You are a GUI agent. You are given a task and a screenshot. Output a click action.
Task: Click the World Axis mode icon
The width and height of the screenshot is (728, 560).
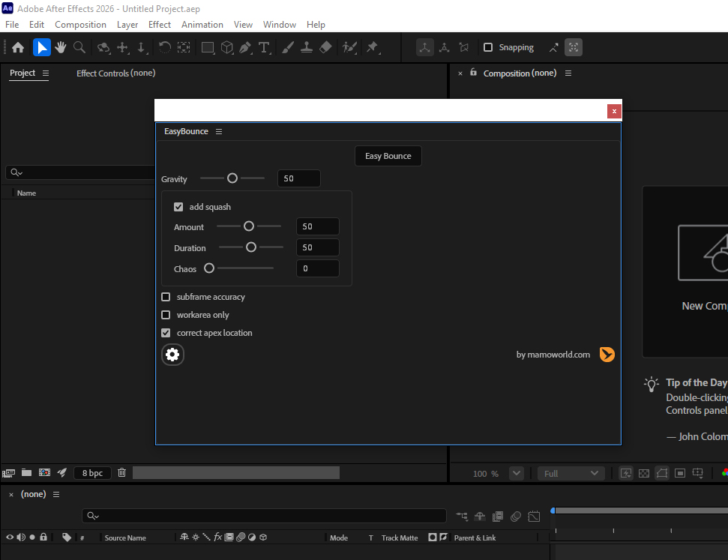pyautogui.click(x=445, y=47)
